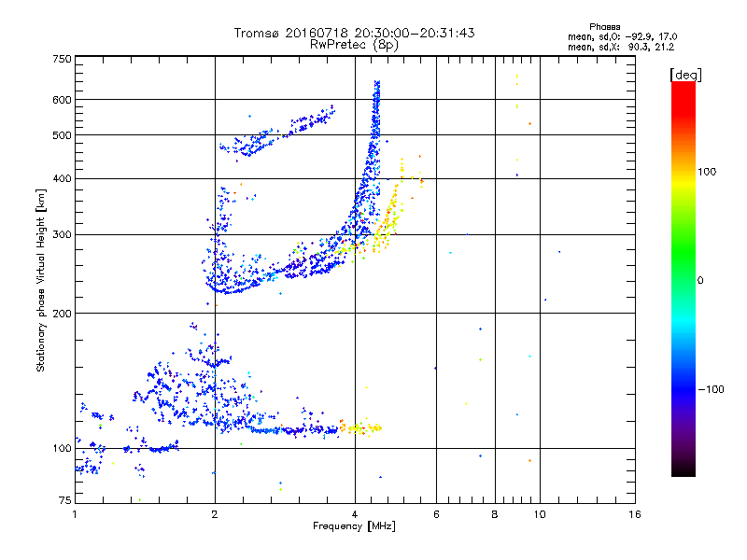Image resolution: width=747 pixels, height=560 pixels.
Task: Click the colorbar tick label '-100'
Action: 711,389
